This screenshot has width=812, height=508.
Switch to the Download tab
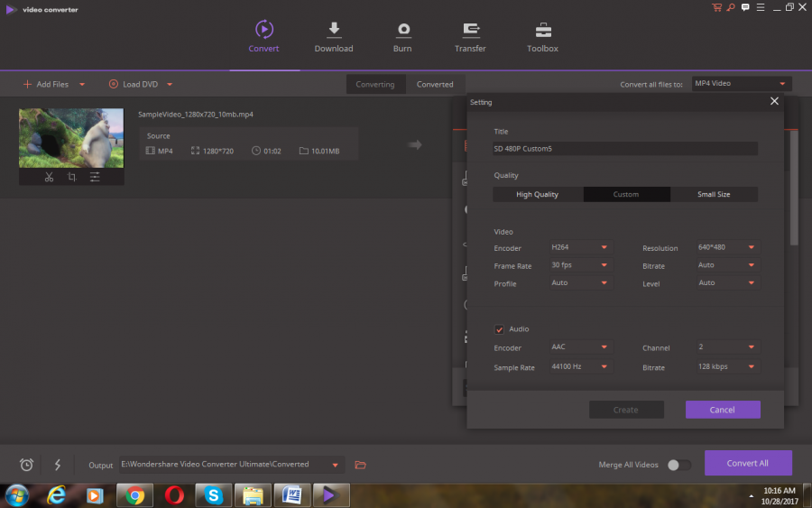(x=334, y=37)
